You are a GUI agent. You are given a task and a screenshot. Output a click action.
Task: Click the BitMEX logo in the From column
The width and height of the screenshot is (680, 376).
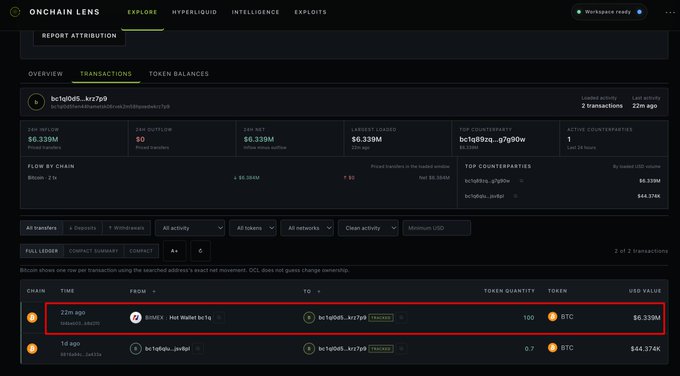click(136, 317)
